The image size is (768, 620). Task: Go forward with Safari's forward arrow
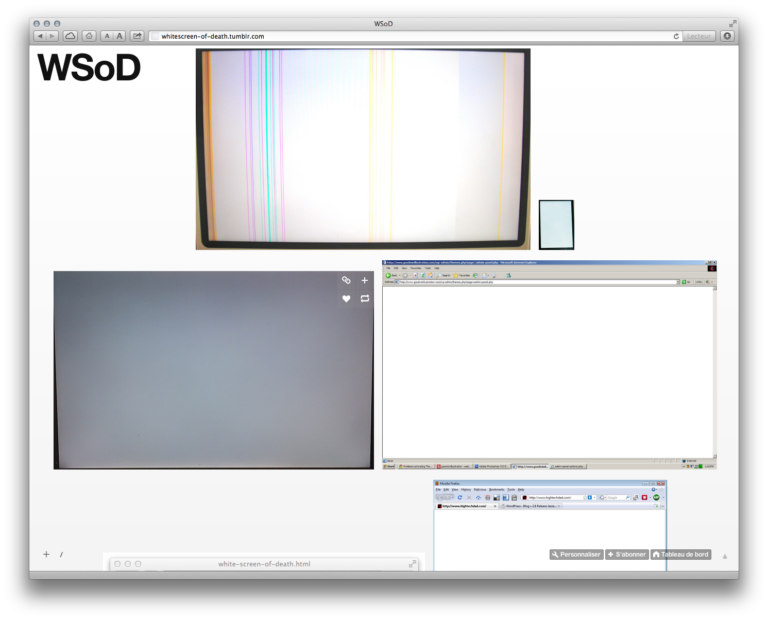coord(52,36)
